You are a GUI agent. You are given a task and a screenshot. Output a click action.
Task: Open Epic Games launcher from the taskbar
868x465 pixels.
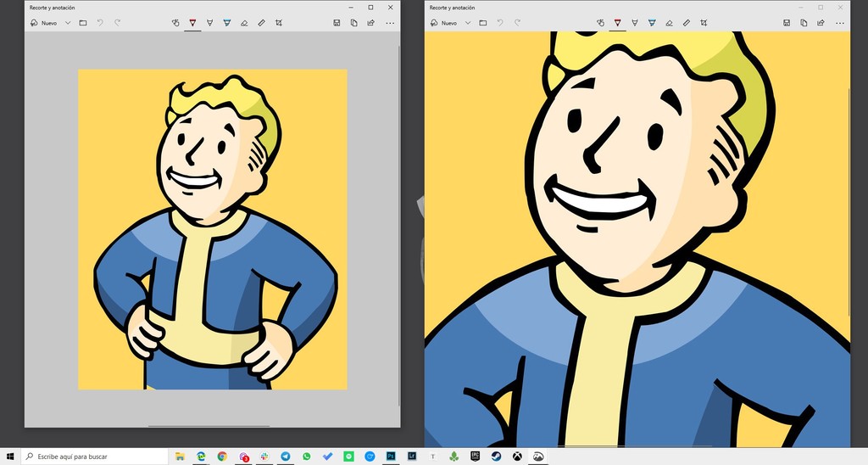point(475,457)
